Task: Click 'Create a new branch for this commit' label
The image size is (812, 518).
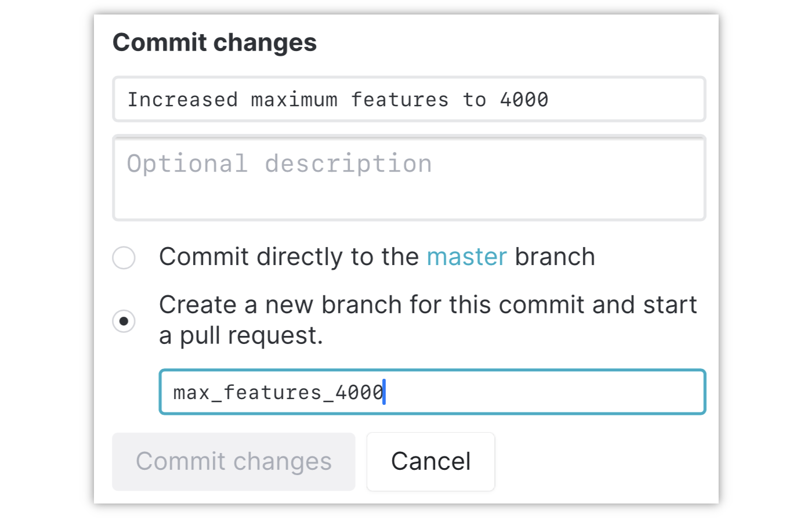Action: (427, 305)
